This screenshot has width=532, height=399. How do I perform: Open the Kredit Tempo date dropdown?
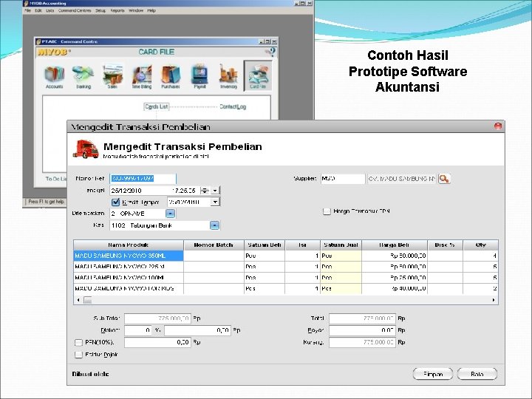tap(215, 202)
